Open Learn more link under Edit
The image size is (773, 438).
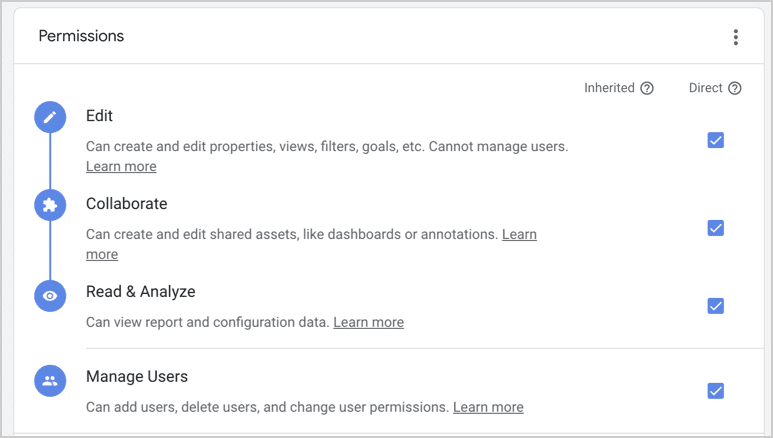(x=121, y=167)
